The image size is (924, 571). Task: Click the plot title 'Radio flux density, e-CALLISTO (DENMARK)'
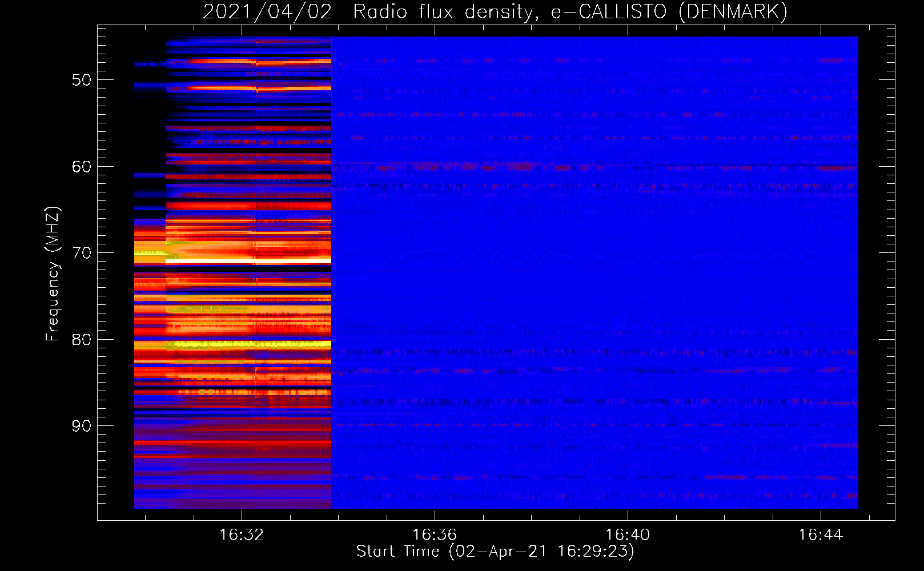click(x=570, y=11)
